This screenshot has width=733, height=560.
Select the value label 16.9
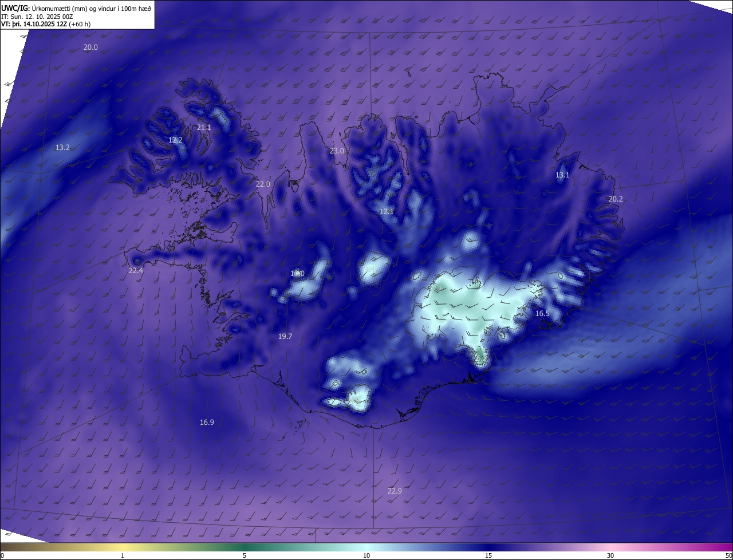point(207,423)
